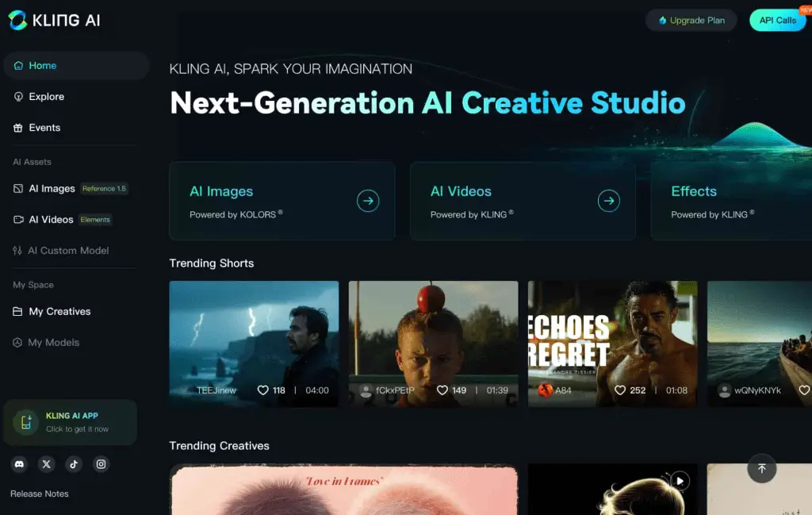Click the scroll-to-top arrow button

pos(761,469)
